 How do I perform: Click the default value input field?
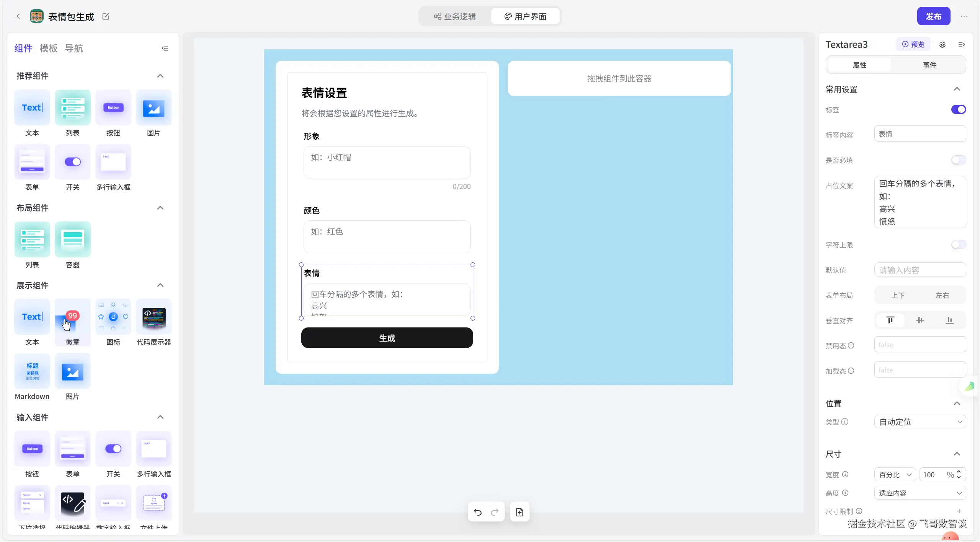tap(920, 270)
